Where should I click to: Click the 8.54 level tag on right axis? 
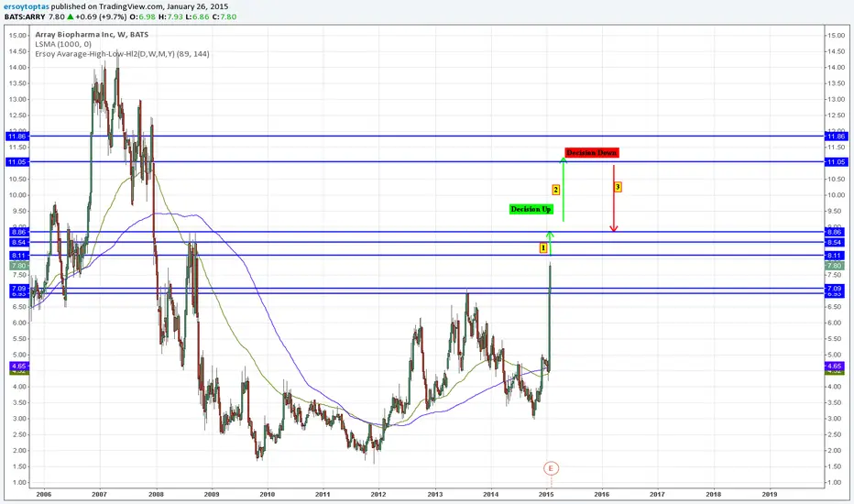(x=836, y=243)
